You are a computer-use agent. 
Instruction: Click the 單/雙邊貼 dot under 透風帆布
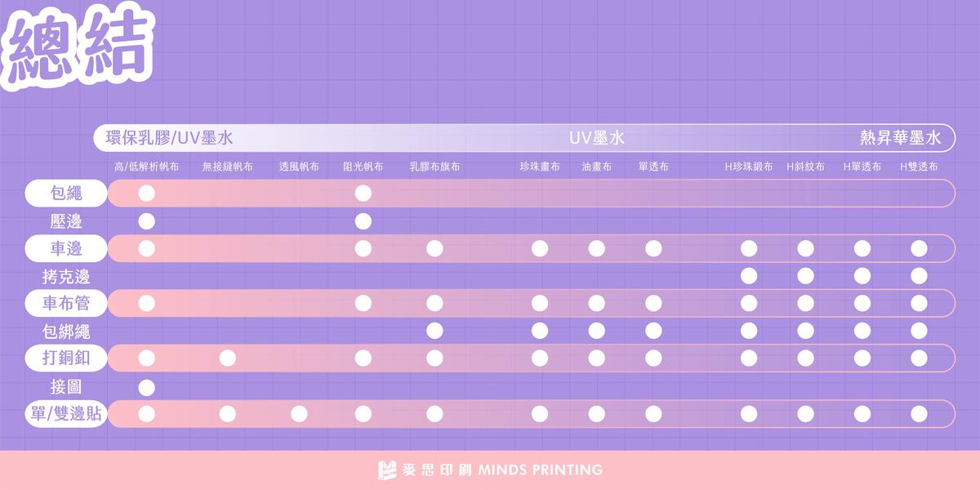[299, 413]
